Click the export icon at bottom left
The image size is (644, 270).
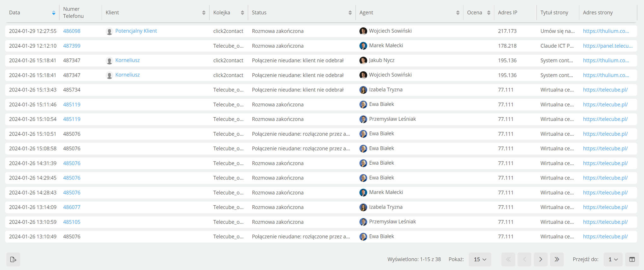click(13, 259)
